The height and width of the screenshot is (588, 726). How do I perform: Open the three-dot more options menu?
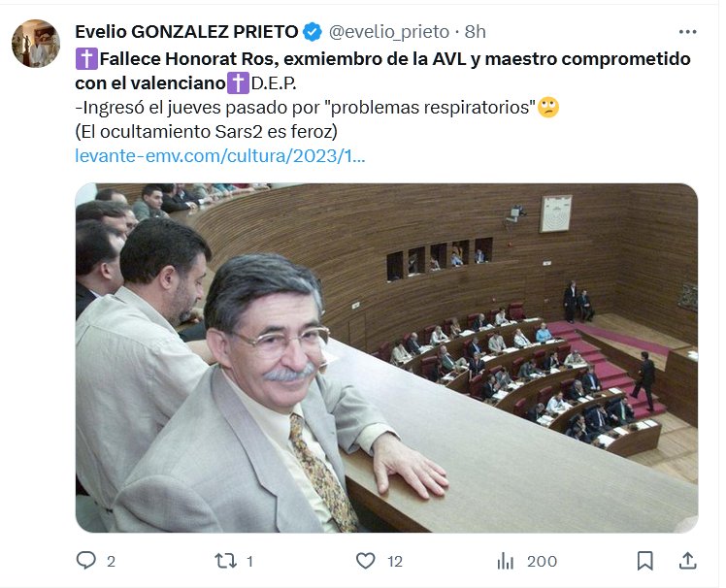pos(687,32)
